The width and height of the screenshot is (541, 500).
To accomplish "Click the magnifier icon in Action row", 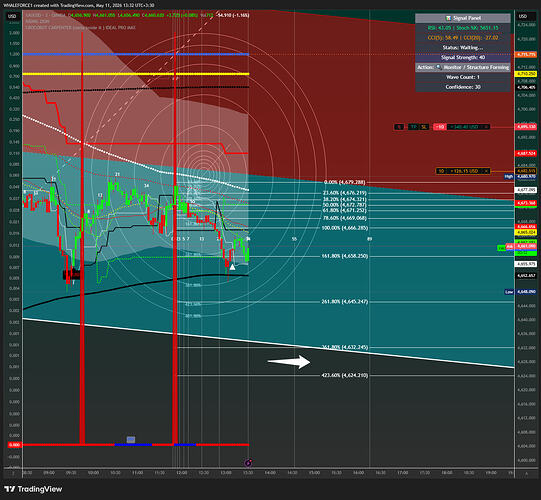I will [439, 67].
